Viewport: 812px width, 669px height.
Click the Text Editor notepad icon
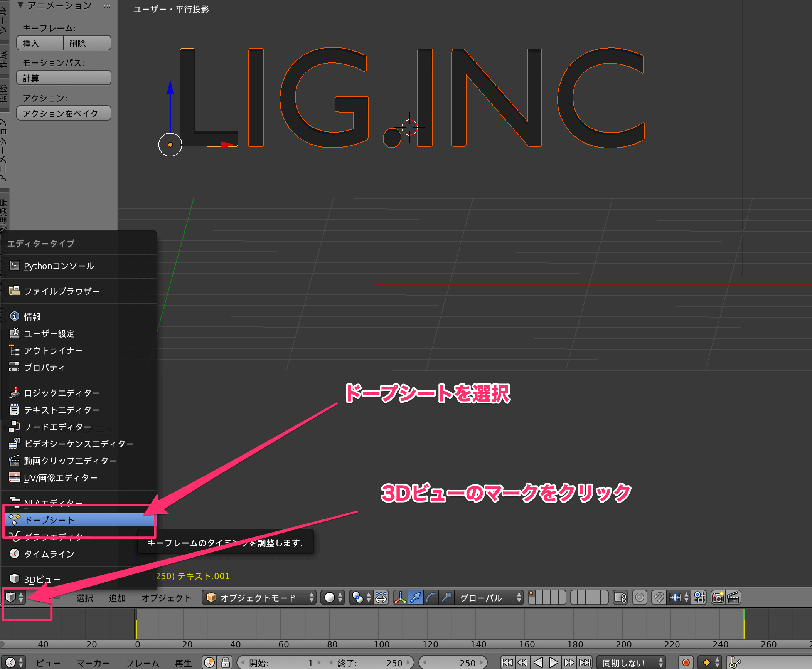(15, 410)
